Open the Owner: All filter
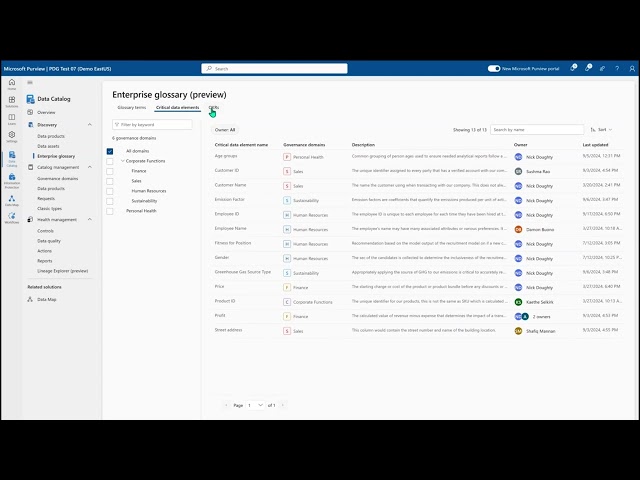The height and width of the screenshot is (480, 640). click(x=225, y=130)
